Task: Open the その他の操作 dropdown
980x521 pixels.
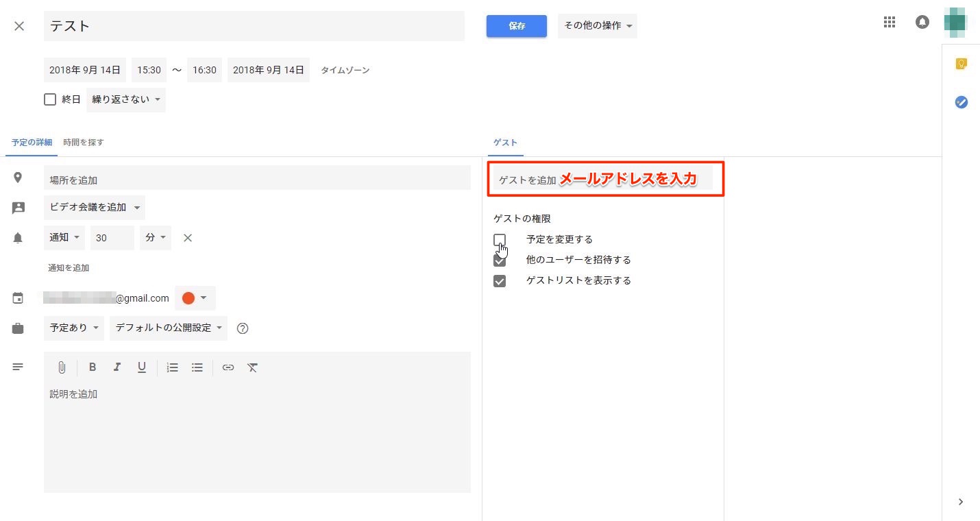Action: click(598, 26)
